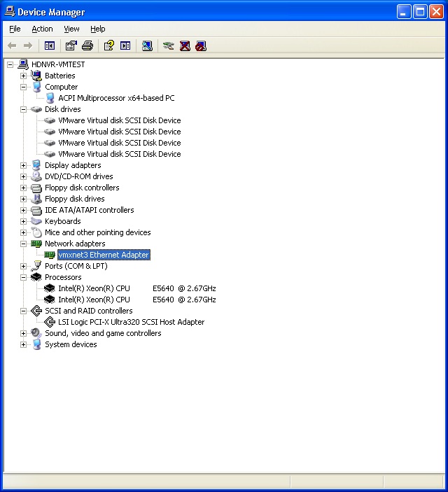Close the Device Manager window

coord(436,12)
